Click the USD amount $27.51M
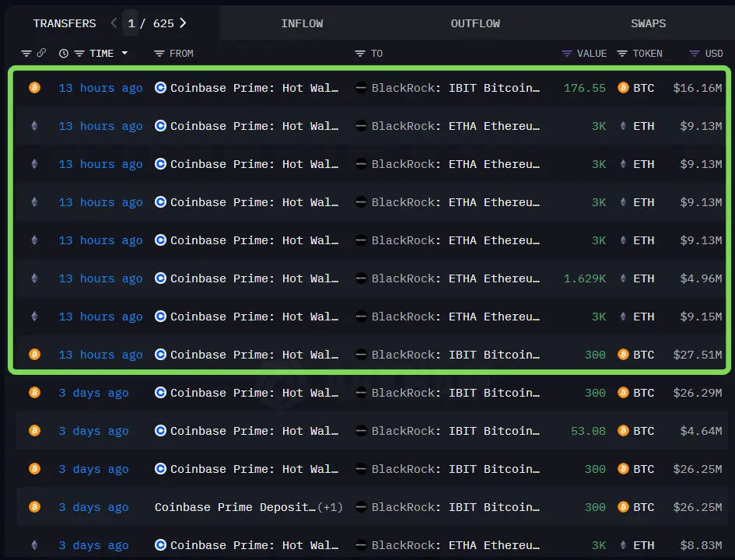This screenshot has width=735, height=560. click(x=698, y=355)
